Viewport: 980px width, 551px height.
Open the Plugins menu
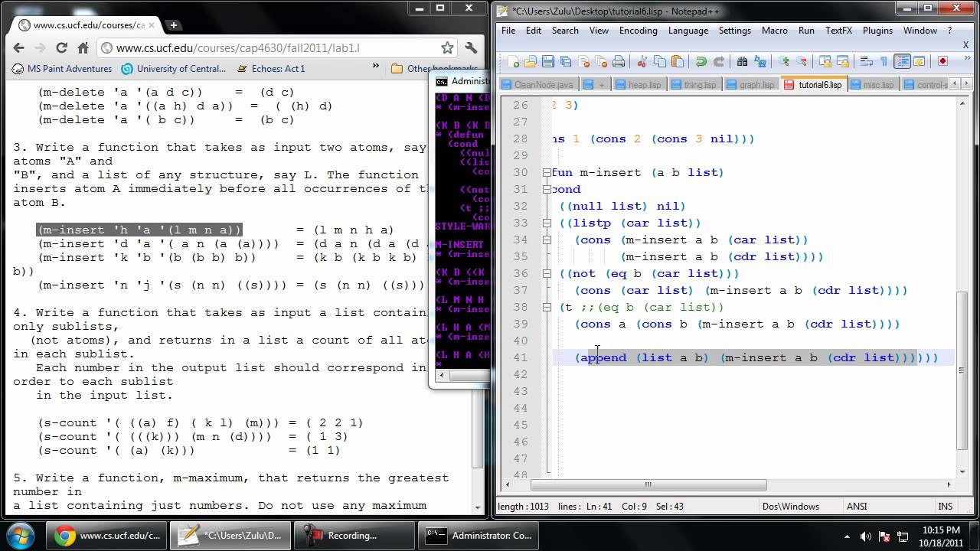[x=877, y=31]
